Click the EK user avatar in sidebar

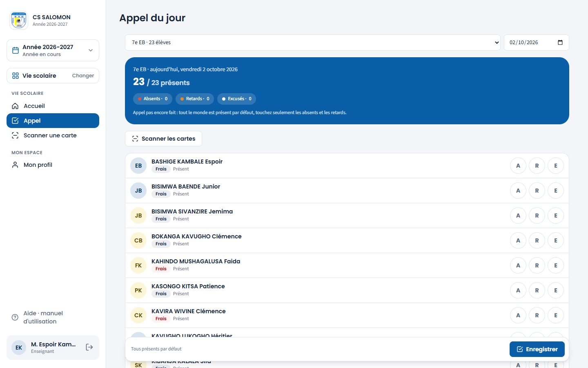tap(19, 348)
